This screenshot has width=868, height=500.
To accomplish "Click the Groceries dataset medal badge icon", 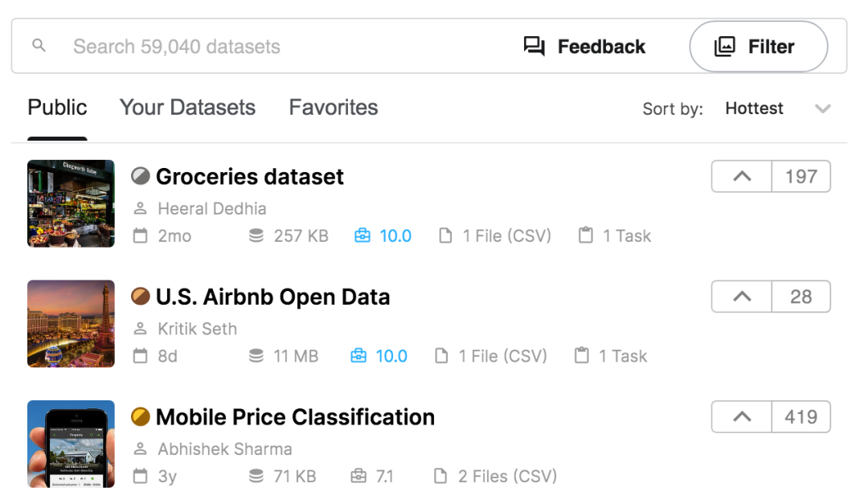I will pos(141,176).
